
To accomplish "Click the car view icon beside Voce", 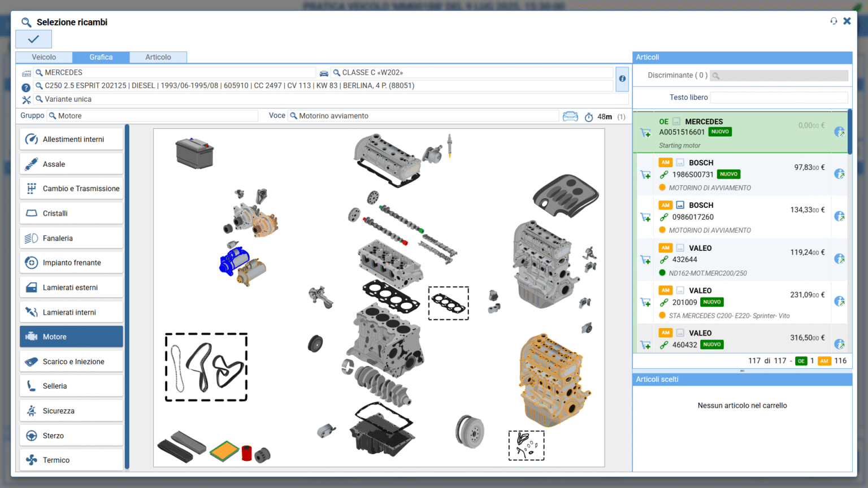I will click(x=570, y=116).
